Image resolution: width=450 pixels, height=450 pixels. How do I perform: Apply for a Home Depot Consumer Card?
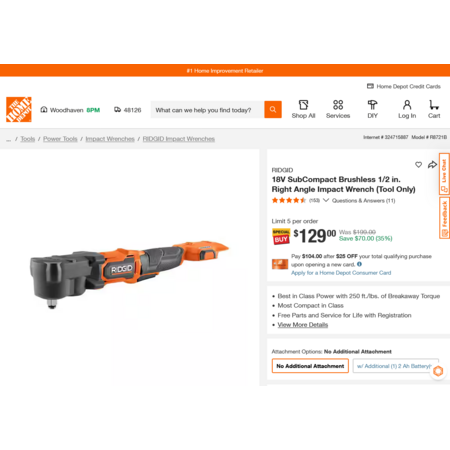point(341,273)
